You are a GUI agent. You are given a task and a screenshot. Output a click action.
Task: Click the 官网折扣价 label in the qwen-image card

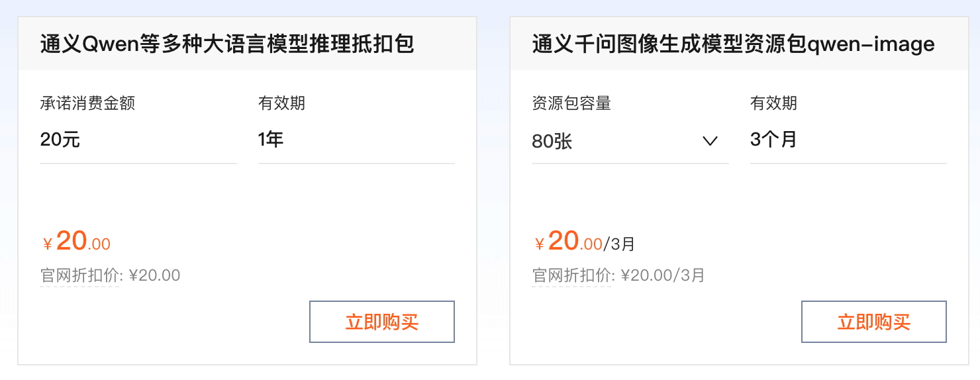pos(572,275)
